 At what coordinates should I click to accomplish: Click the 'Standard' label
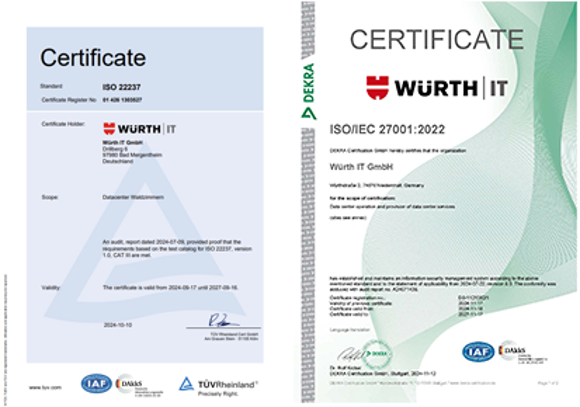pyautogui.click(x=51, y=86)
